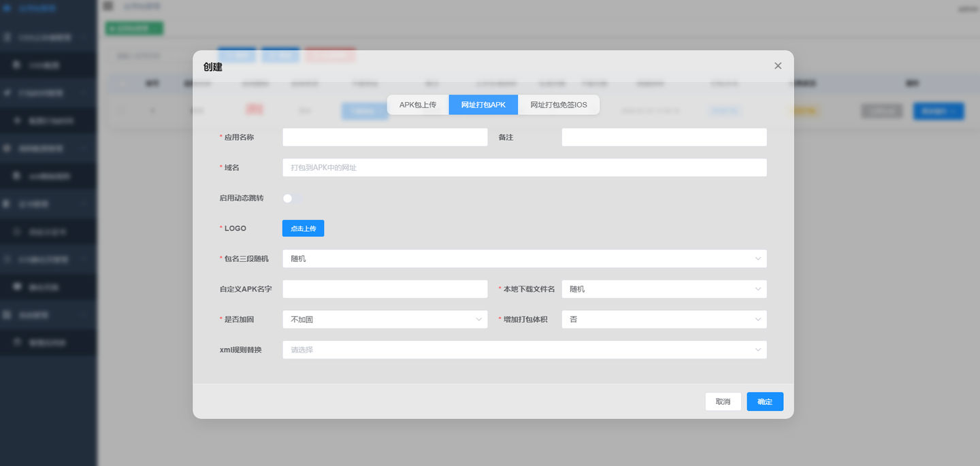
Task: Close the 创建 dialog with the X icon
Action: [778, 66]
